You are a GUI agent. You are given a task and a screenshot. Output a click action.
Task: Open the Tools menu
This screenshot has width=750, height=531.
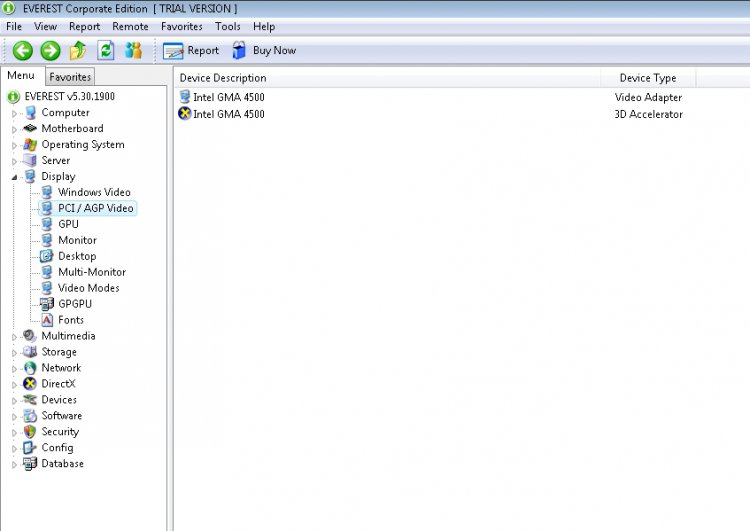[228, 27]
